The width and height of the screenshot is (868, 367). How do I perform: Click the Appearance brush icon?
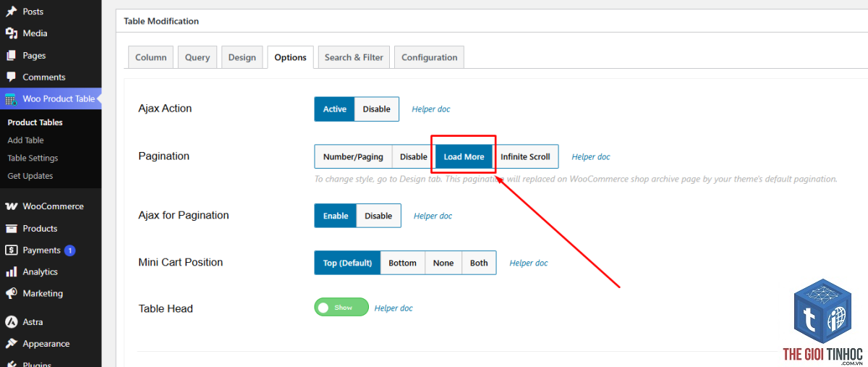tap(12, 344)
